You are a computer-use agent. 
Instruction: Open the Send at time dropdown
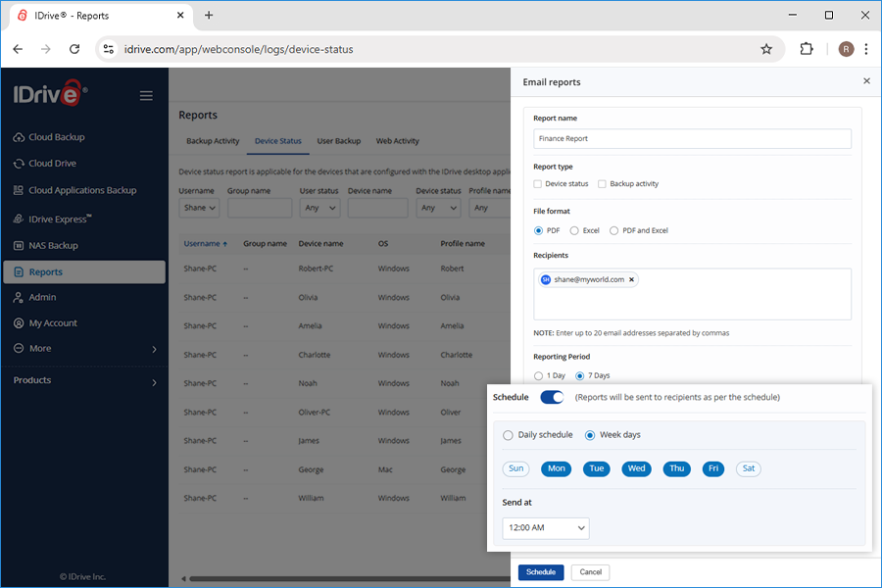pos(546,528)
